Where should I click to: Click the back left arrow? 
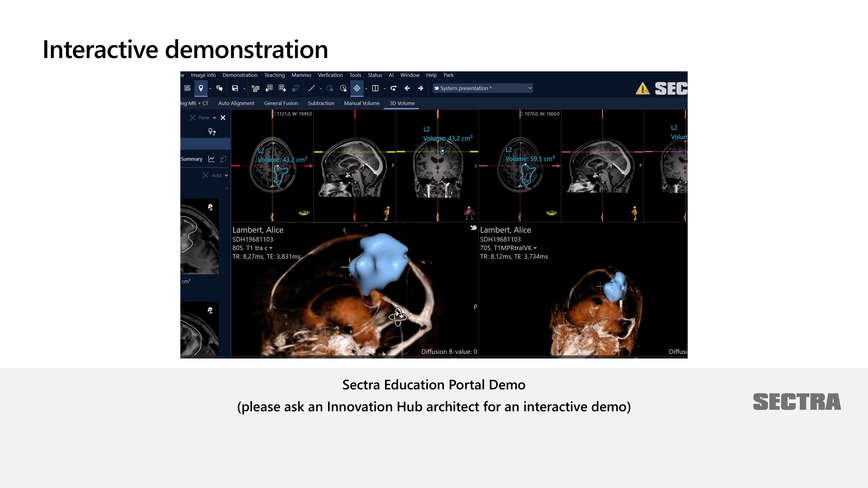(x=407, y=88)
